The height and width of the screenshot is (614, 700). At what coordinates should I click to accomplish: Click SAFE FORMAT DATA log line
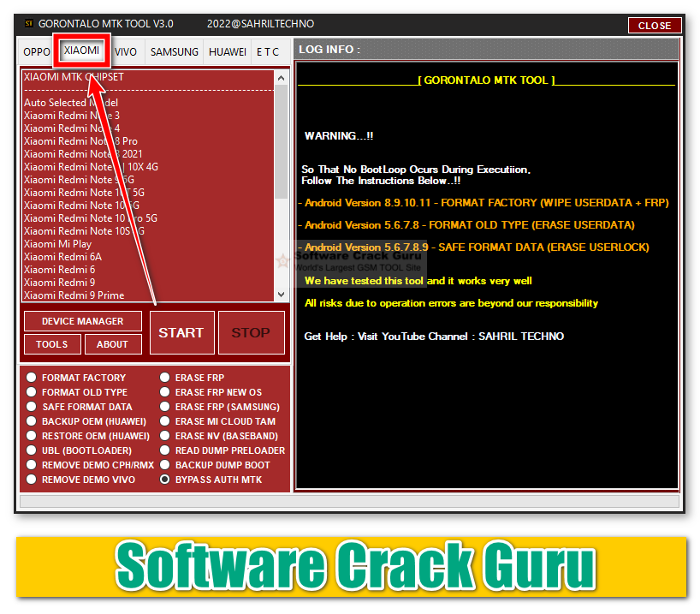pos(474,247)
